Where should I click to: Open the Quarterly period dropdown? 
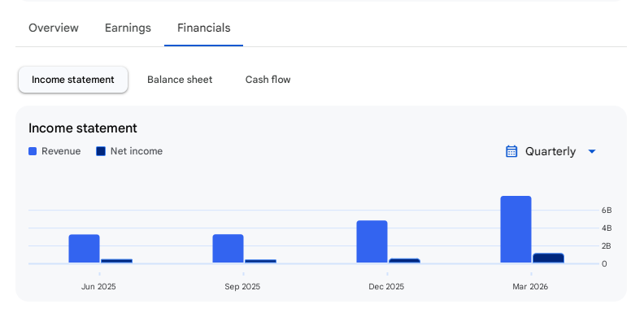(x=550, y=151)
